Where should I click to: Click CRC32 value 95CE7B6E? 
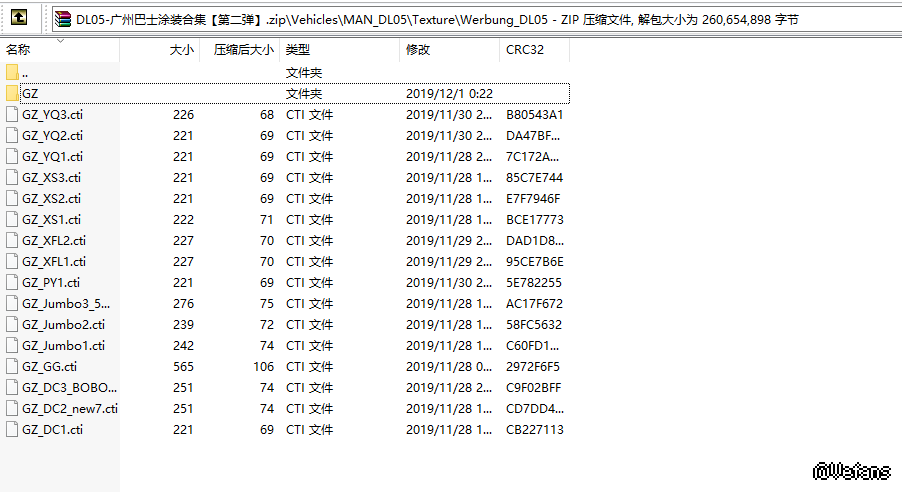(x=535, y=262)
